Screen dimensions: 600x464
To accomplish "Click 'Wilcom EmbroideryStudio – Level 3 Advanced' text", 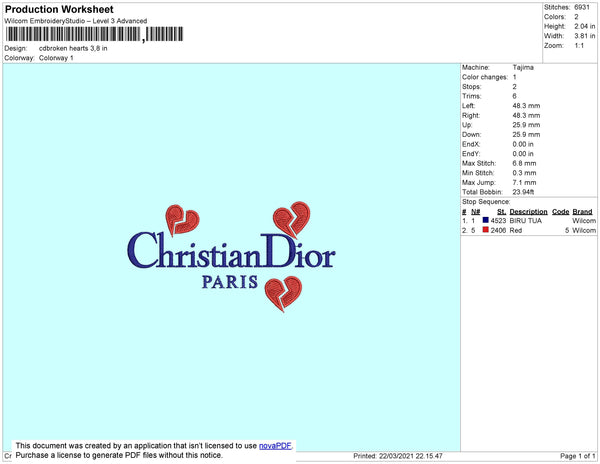I will pos(76,21).
